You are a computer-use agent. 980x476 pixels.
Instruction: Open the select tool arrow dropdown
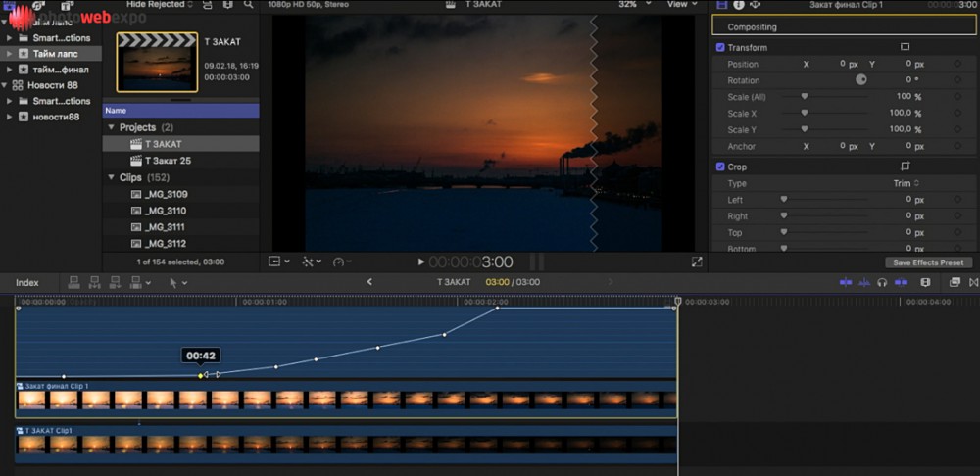pyautogui.click(x=177, y=282)
